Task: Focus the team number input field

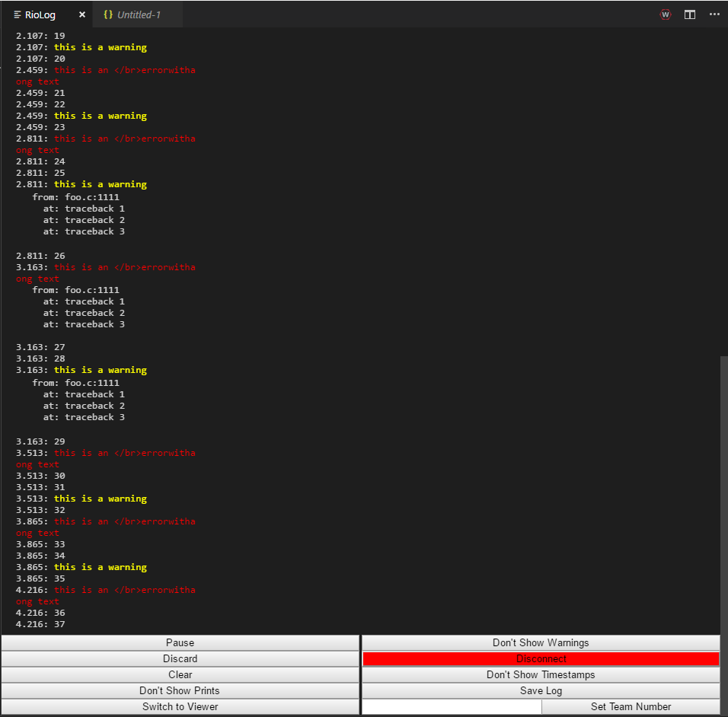Action: pyautogui.click(x=452, y=707)
